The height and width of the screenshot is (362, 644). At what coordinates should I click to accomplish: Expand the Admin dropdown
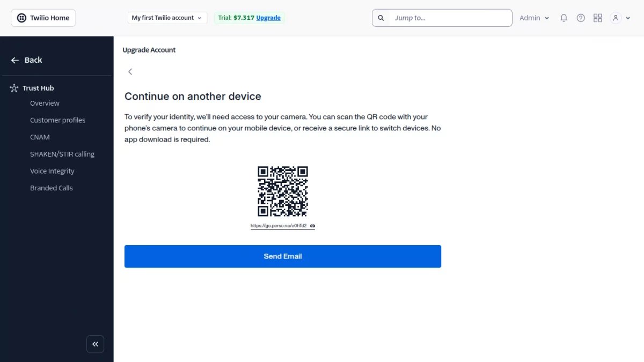tap(534, 18)
